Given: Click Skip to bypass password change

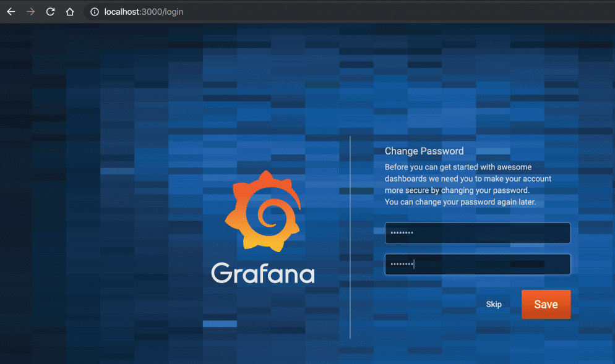Looking at the screenshot, I should point(493,304).
